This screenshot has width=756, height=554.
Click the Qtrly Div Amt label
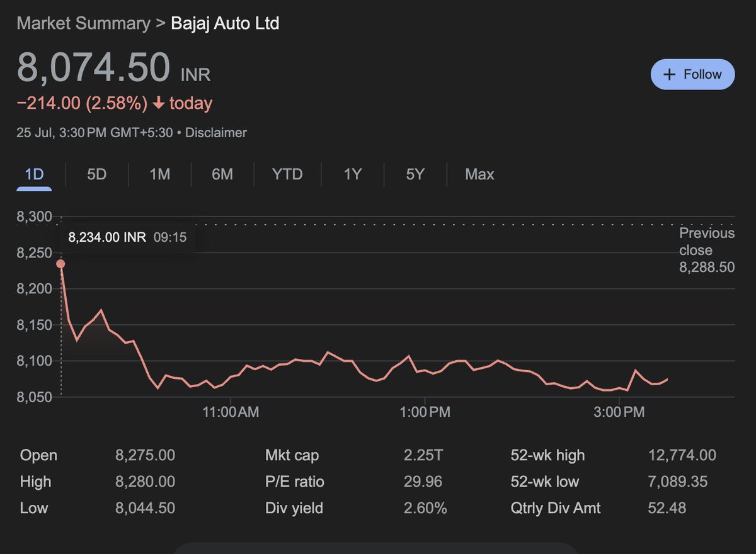click(556, 507)
